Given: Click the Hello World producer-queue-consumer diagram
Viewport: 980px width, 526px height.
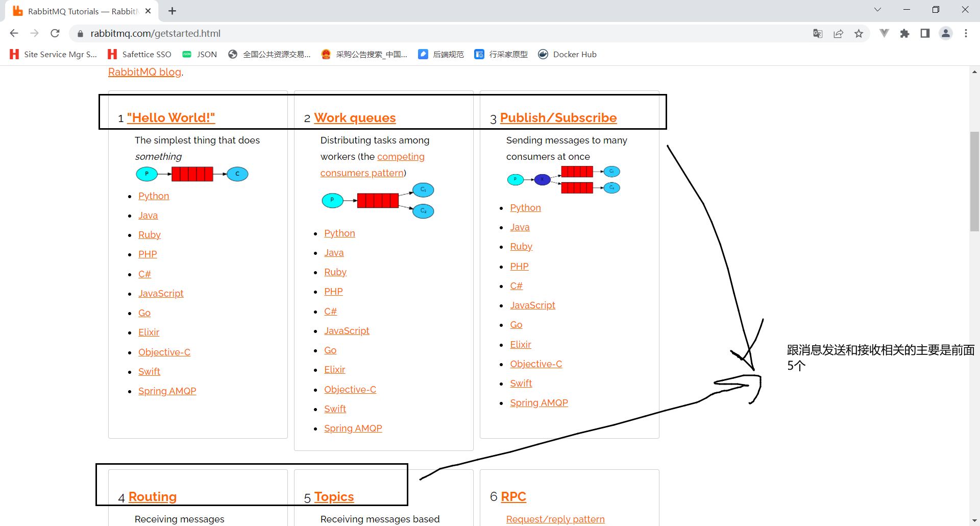Looking at the screenshot, I should 192,174.
